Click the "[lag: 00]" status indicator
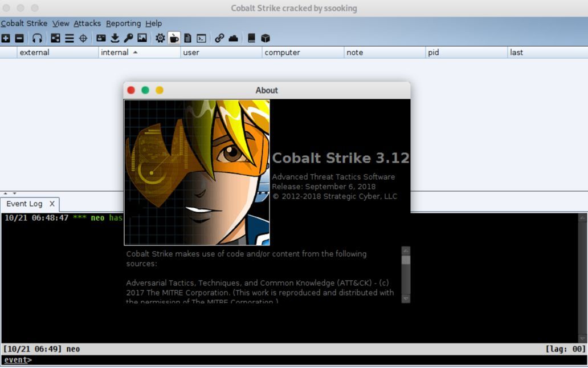This screenshot has height=368, width=588. click(565, 349)
